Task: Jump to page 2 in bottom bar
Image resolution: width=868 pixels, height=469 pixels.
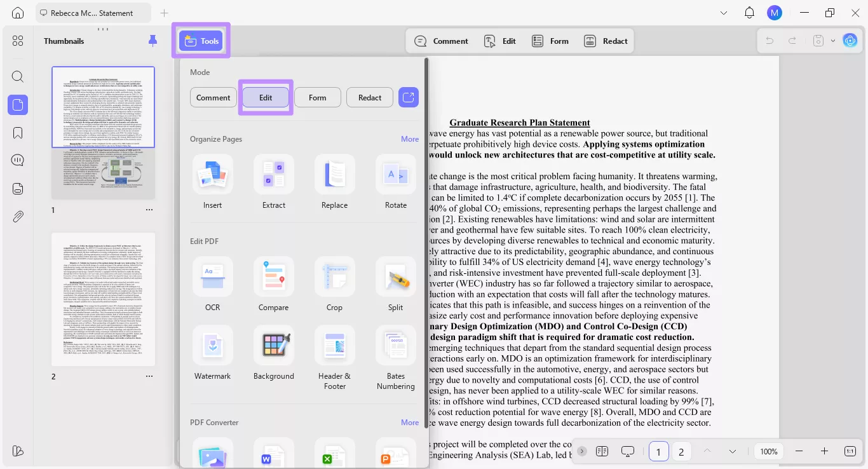Action: point(681,452)
